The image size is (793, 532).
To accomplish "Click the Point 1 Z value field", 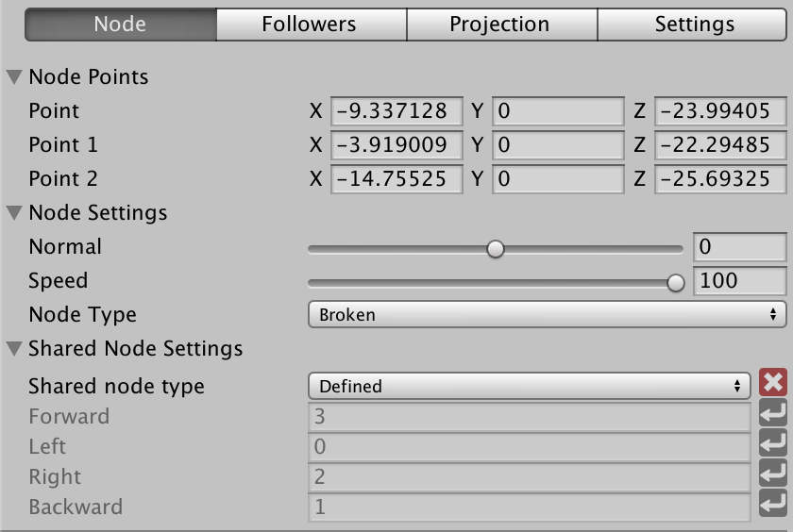I will (720, 145).
